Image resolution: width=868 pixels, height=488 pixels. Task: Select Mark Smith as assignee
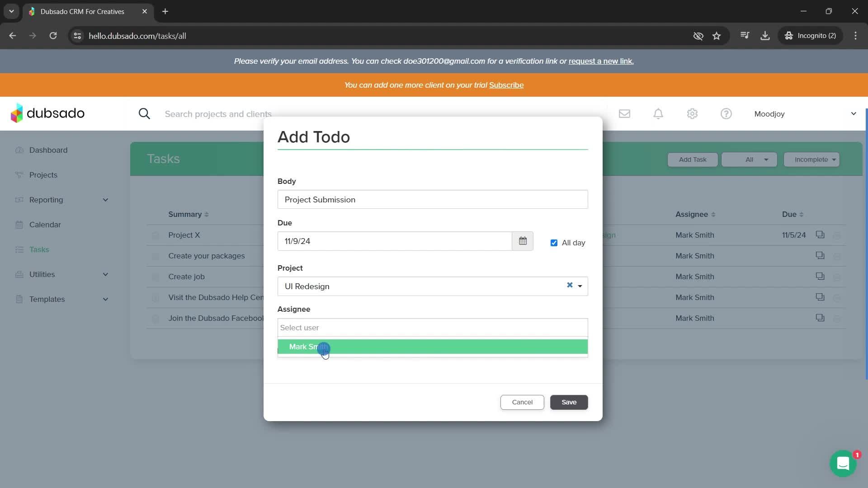(x=433, y=347)
